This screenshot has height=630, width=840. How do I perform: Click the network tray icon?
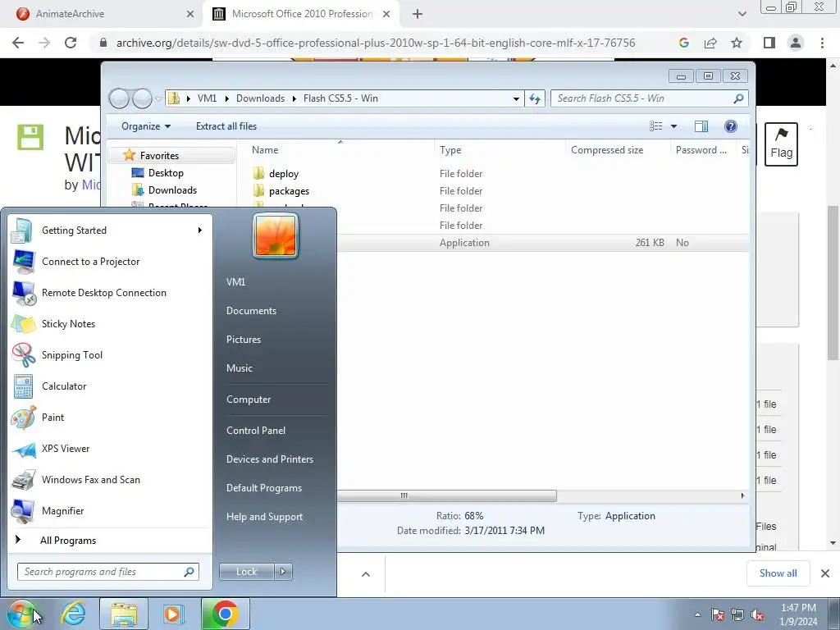pyautogui.click(x=737, y=614)
